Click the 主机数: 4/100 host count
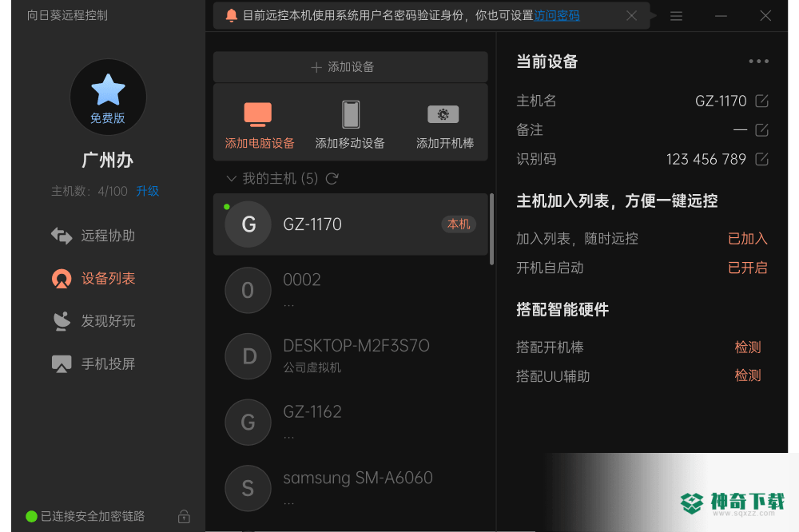799x532 pixels. 89,191
